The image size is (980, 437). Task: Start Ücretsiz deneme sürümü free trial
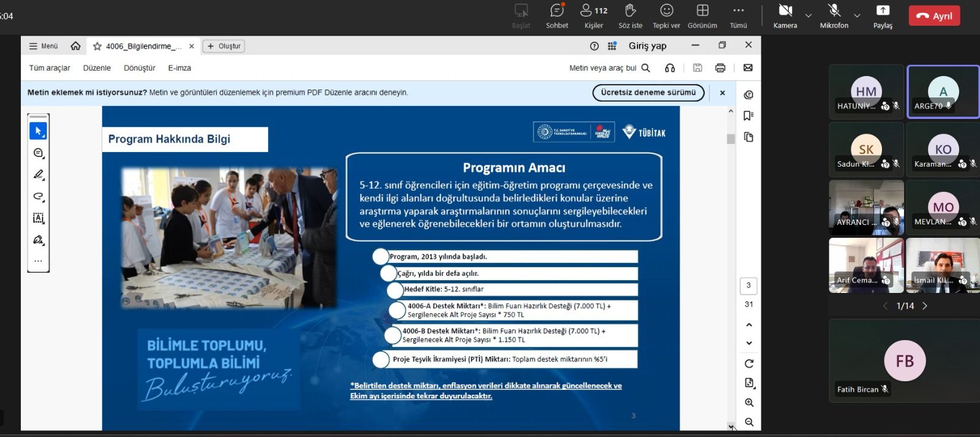point(648,93)
